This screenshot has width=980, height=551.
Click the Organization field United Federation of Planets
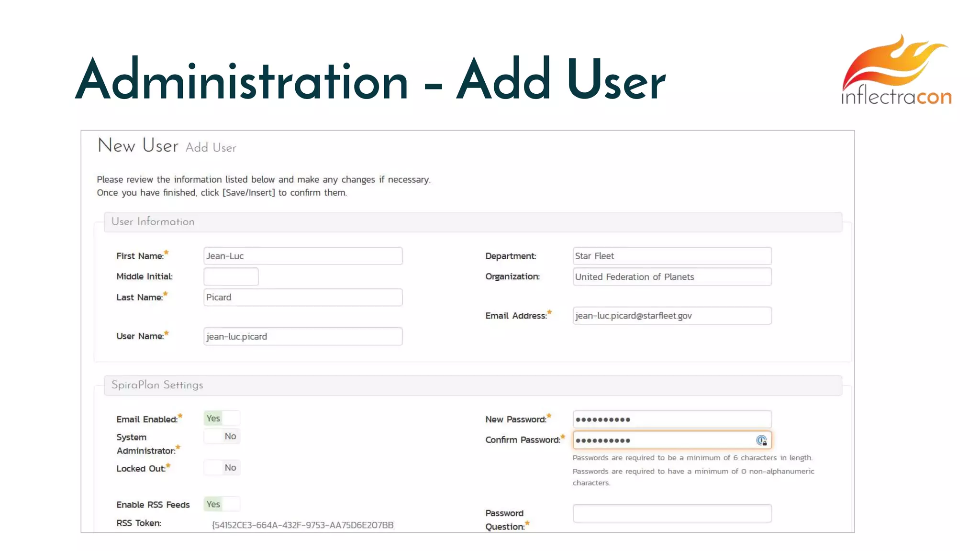tap(672, 276)
